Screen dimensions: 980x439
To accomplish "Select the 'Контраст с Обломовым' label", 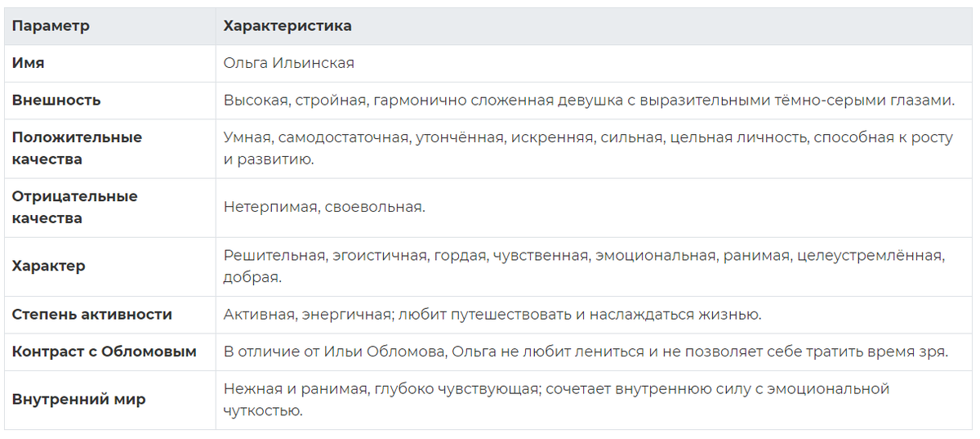I will pyautogui.click(x=105, y=352).
